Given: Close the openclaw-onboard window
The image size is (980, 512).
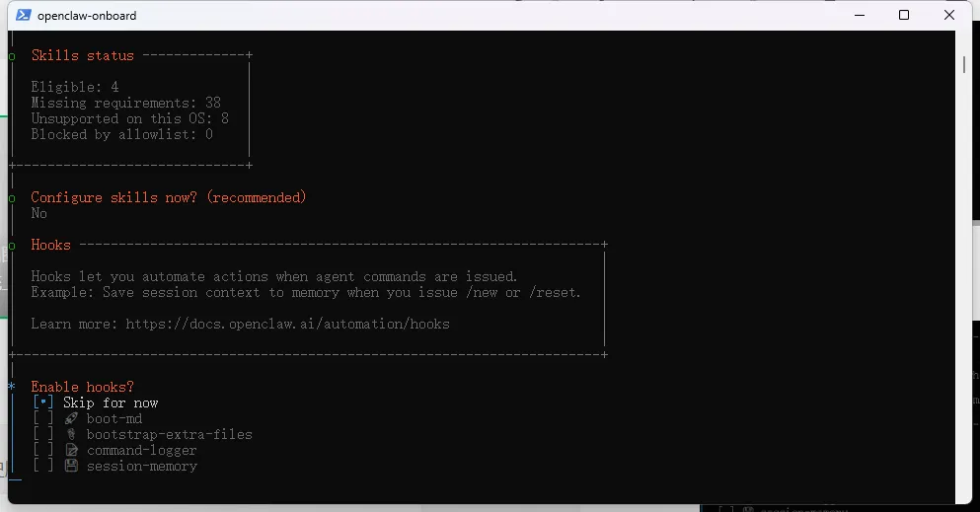Looking at the screenshot, I should tap(949, 15).
